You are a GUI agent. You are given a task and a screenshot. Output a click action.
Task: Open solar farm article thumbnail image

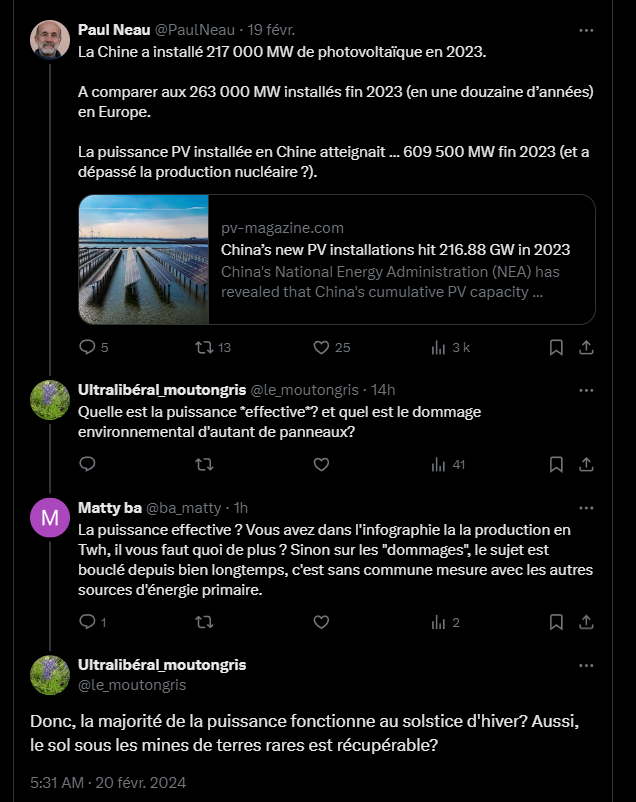click(x=144, y=259)
